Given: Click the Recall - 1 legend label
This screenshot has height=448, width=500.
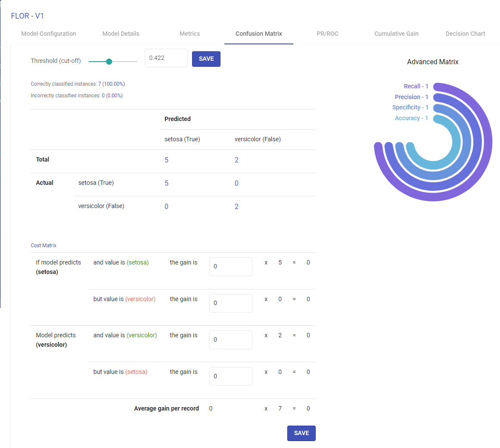Looking at the screenshot, I should click(x=415, y=86).
